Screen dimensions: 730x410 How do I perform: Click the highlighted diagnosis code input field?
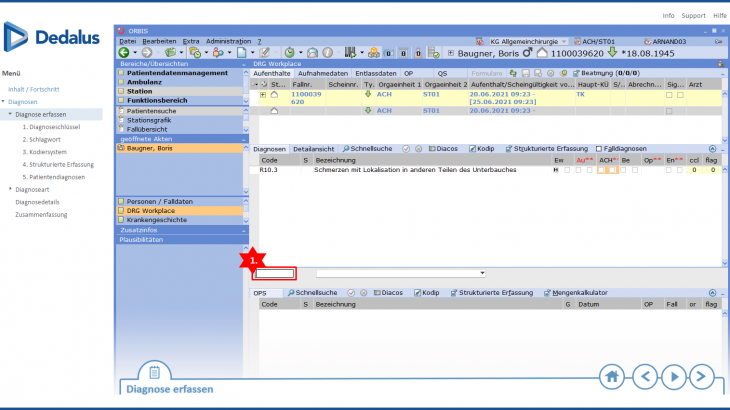(x=274, y=273)
